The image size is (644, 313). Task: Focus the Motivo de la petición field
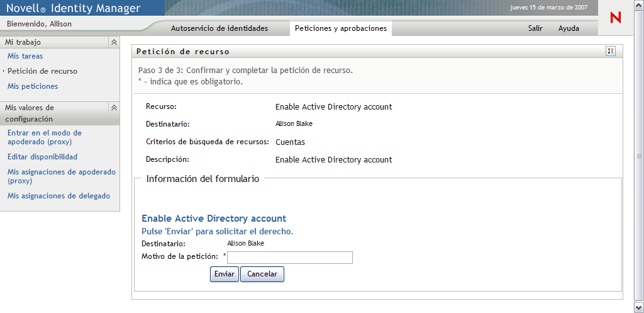coord(290,257)
